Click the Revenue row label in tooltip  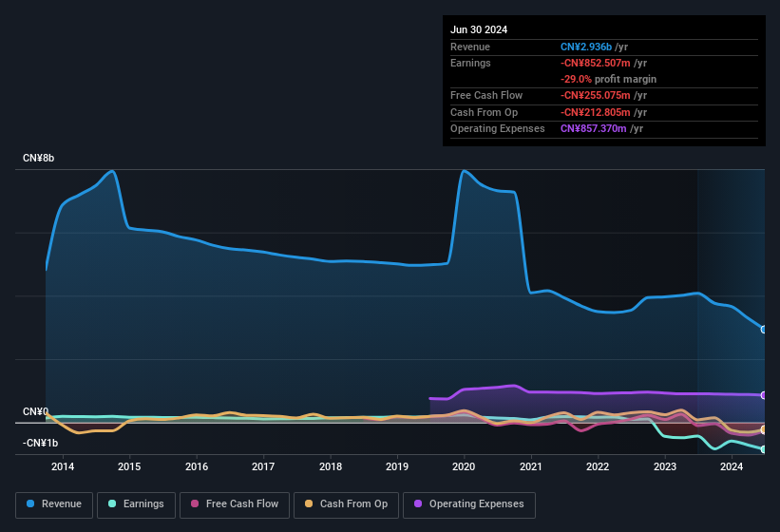pos(470,47)
